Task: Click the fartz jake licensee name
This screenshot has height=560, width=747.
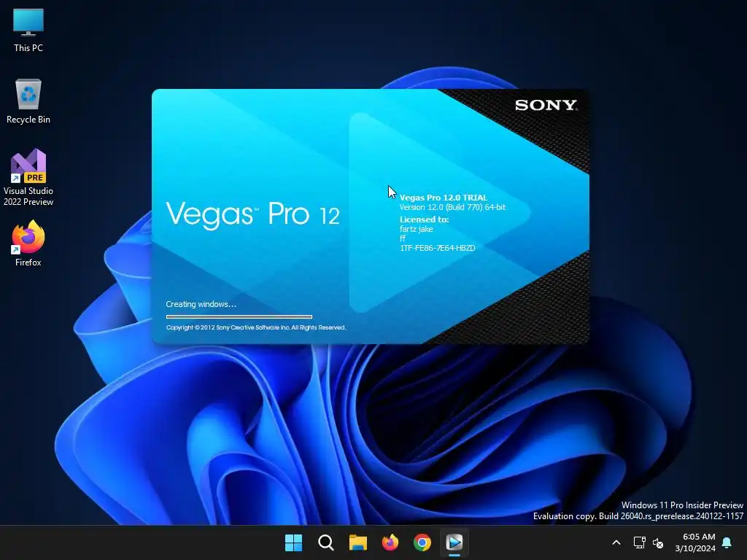Action: (417, 229)
